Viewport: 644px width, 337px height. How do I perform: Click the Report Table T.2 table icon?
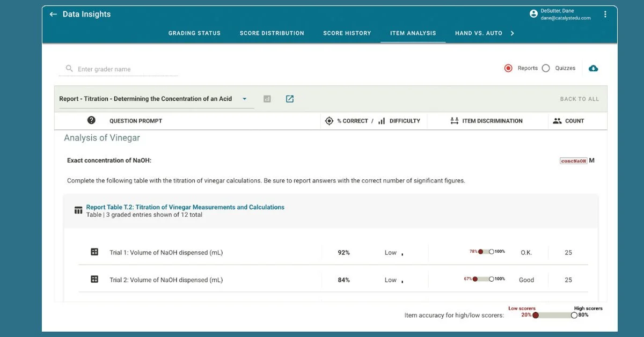(x=78, y=209)
